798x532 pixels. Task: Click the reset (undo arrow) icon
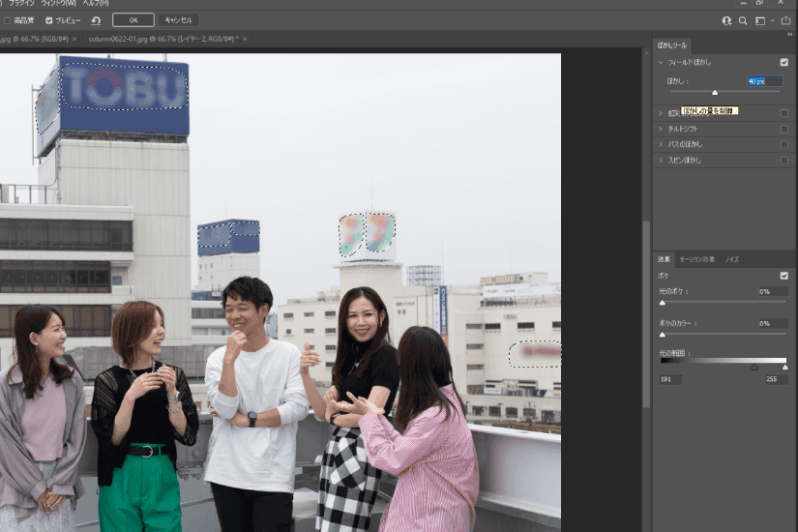coord(96,19)
